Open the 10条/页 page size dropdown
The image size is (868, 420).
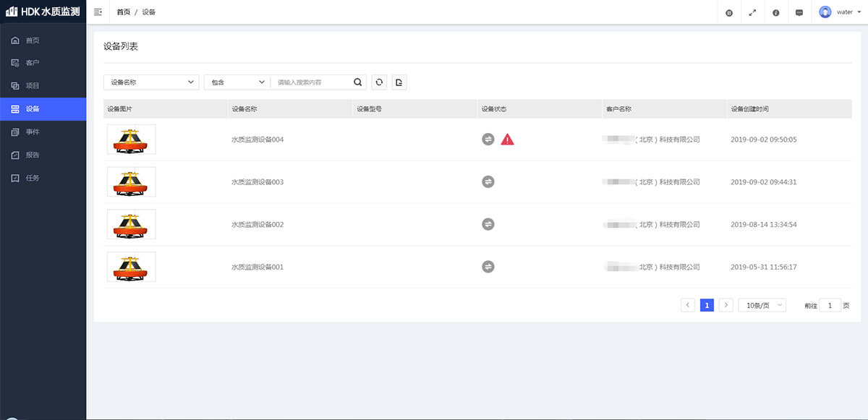762,305
